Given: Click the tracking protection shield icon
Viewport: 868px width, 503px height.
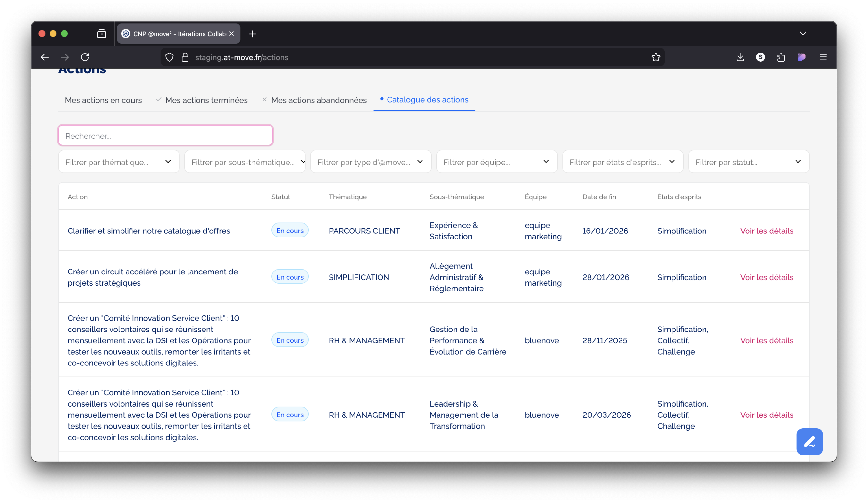Looking at the screenshot, I should [x=169, y=57].
